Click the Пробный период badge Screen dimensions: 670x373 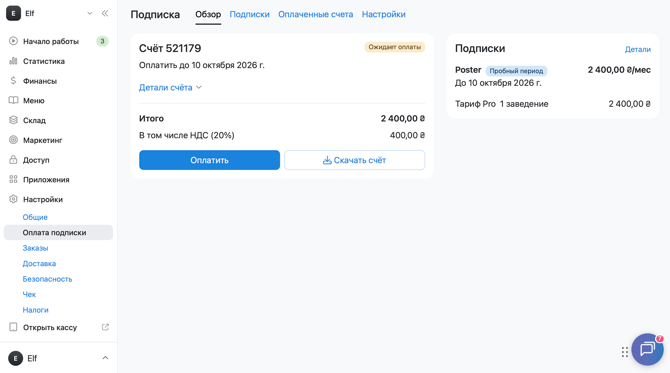point(516,71)
